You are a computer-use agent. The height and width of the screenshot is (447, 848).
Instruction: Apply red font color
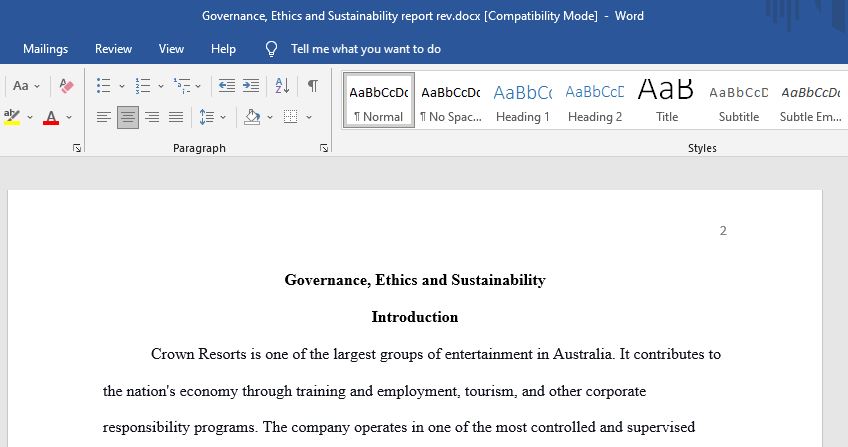tap(51, 117)
